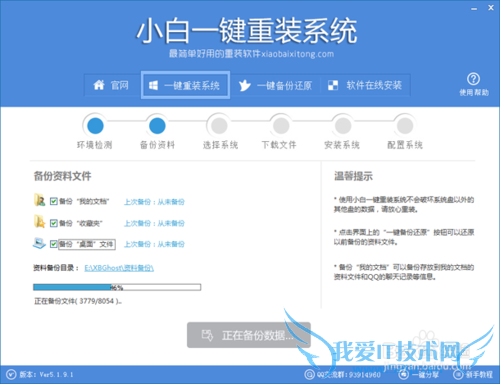Close the Xiaobai window
The image size is (500, 384).
pyautogui.click(x=491, y=8)
